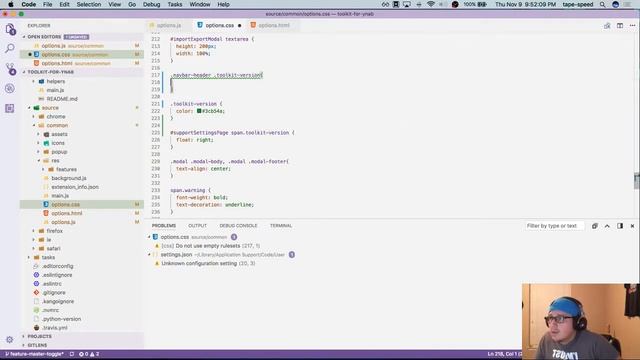Click the #3cb54a color swatch on line 222
The image size is (640, 360).
click(x=199, y=111)
